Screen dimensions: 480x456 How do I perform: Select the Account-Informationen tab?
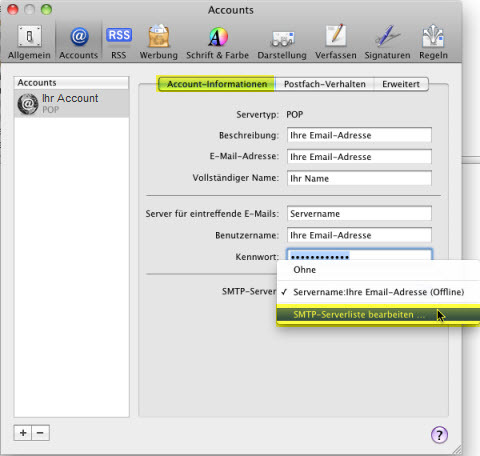click(217, 84)
